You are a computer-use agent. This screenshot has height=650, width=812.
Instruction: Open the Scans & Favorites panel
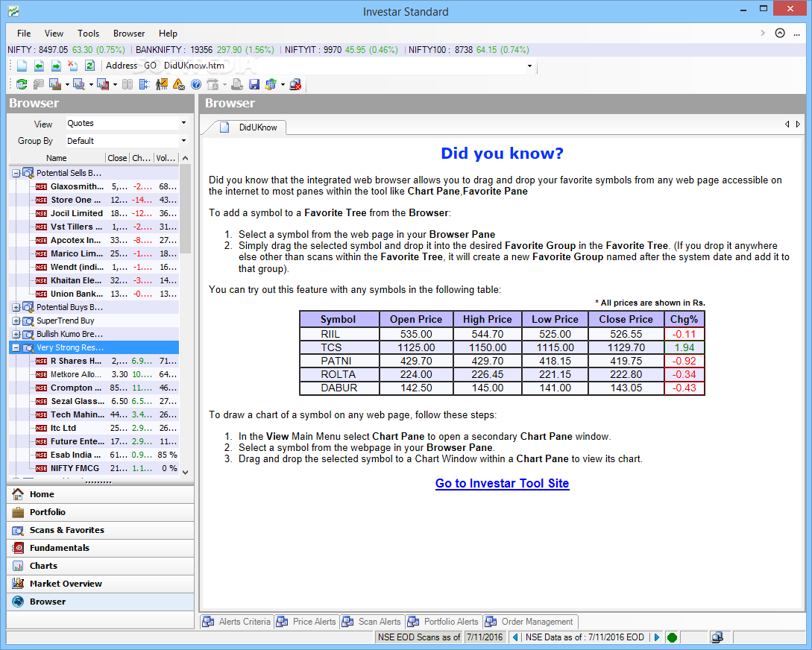101,530
